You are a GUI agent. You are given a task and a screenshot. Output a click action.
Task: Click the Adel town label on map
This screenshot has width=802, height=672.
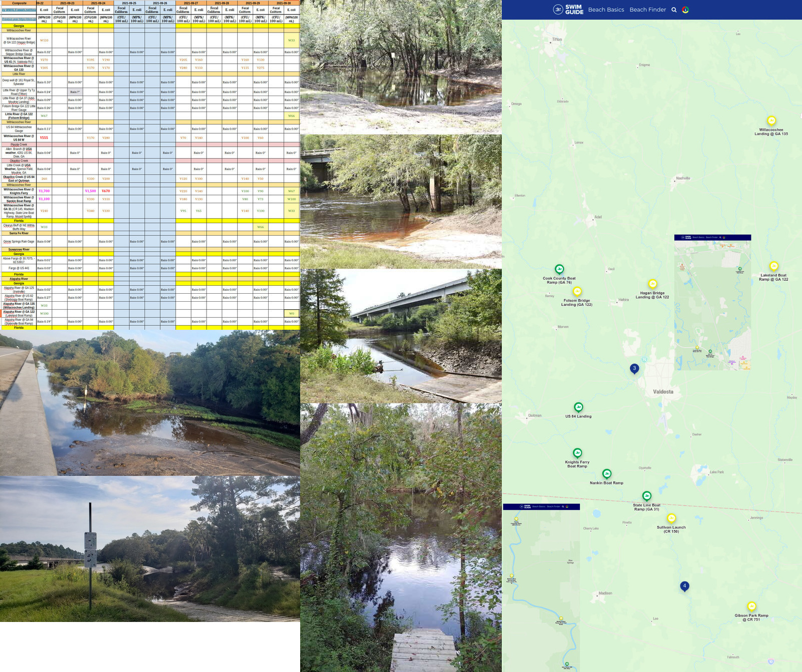(598, 217)
